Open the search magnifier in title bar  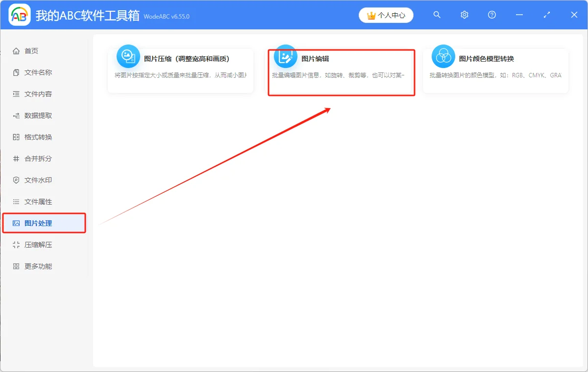point(437,15)
